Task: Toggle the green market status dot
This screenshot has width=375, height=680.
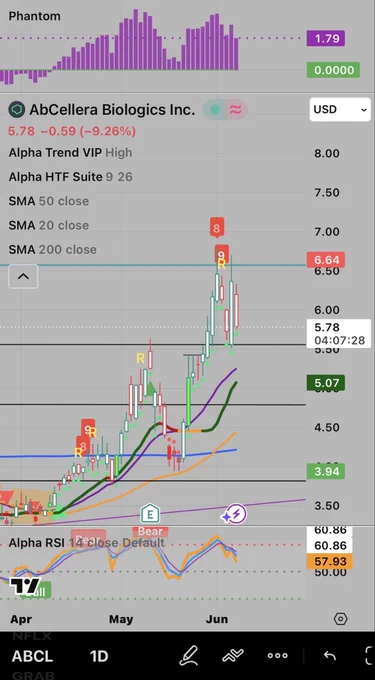Action: tap(215, 110)
